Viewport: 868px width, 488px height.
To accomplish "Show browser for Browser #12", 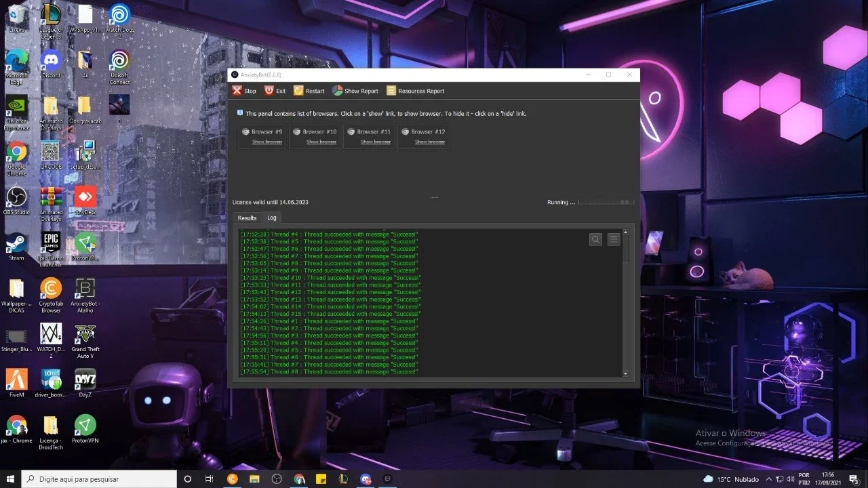I will pos(430,142).
